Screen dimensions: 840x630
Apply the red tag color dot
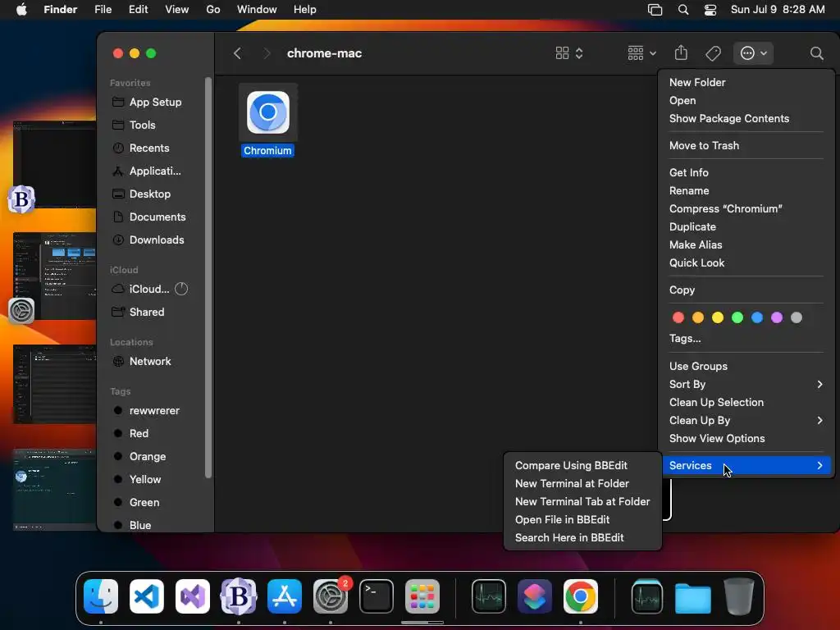point(678,317)
